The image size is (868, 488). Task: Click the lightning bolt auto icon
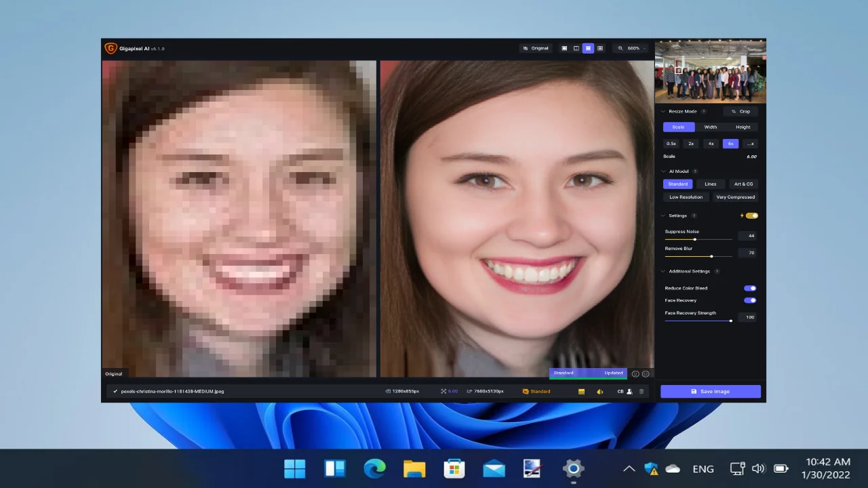742,216
